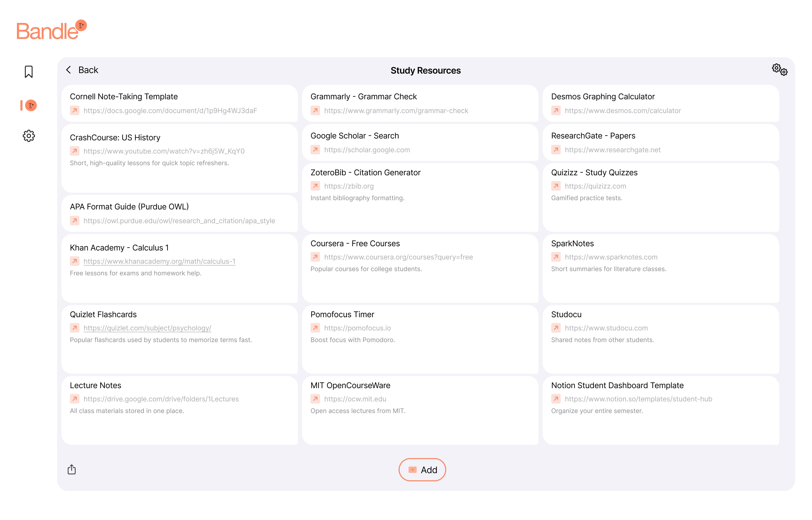The image size is (812, 520).
Task: Select the Khan Academy - Calculus 1 title
Action: [x=119, y=248]
